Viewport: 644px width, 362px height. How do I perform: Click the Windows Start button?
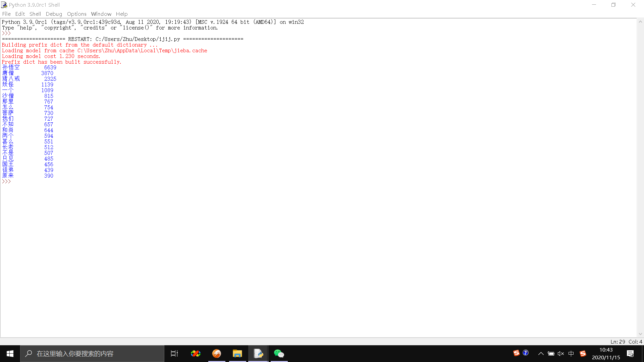click(x=10, y=354)
